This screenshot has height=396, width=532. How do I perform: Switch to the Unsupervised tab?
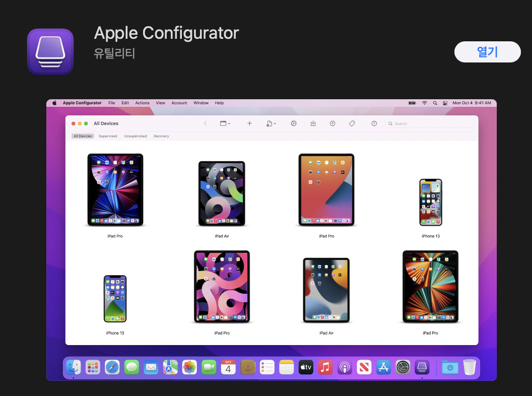click(x=136, y=136)
